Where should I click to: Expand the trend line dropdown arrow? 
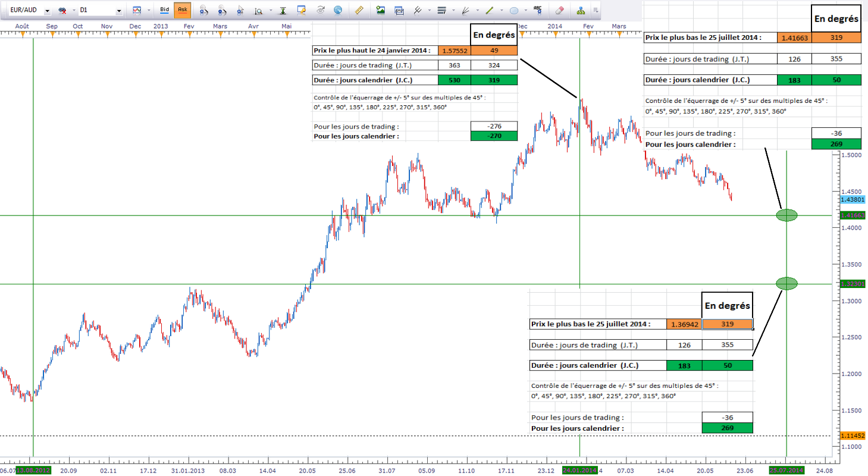pos(502,11)
